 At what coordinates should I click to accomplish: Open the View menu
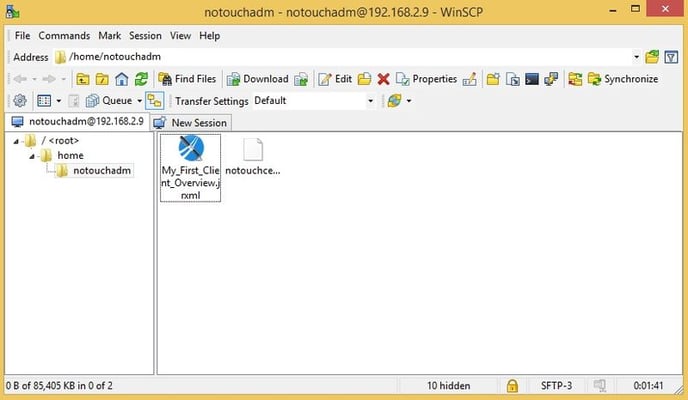tap(180, 36)
